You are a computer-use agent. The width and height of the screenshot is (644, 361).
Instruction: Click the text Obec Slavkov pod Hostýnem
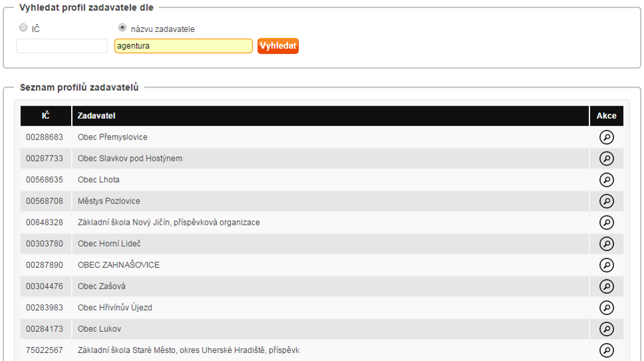129,158
